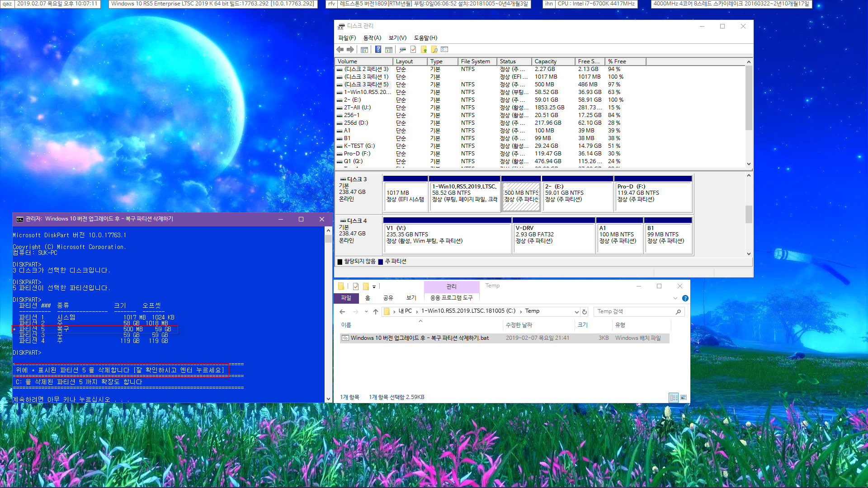
Task: Select the K-TEST (G:) volume row
Action: tap(540, 146)
